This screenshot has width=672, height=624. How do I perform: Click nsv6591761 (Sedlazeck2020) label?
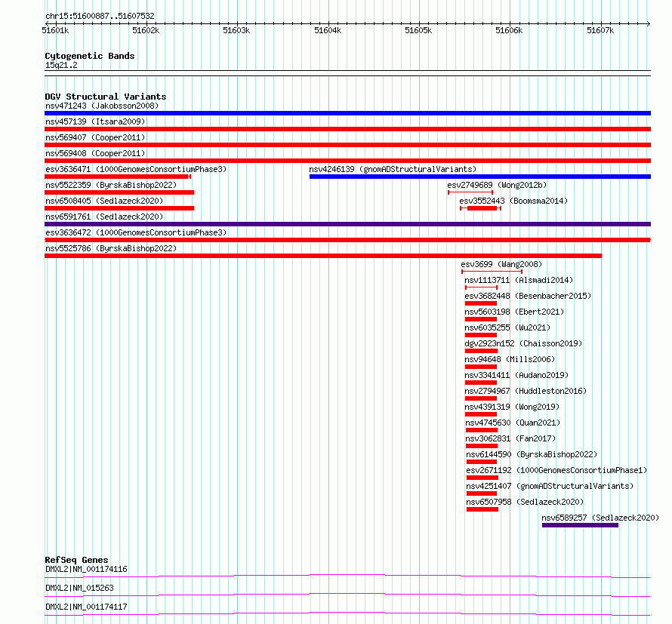[104, 217]
